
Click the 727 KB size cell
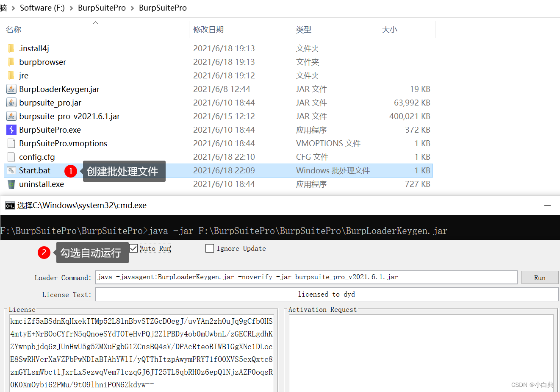(x=418, y=184)
